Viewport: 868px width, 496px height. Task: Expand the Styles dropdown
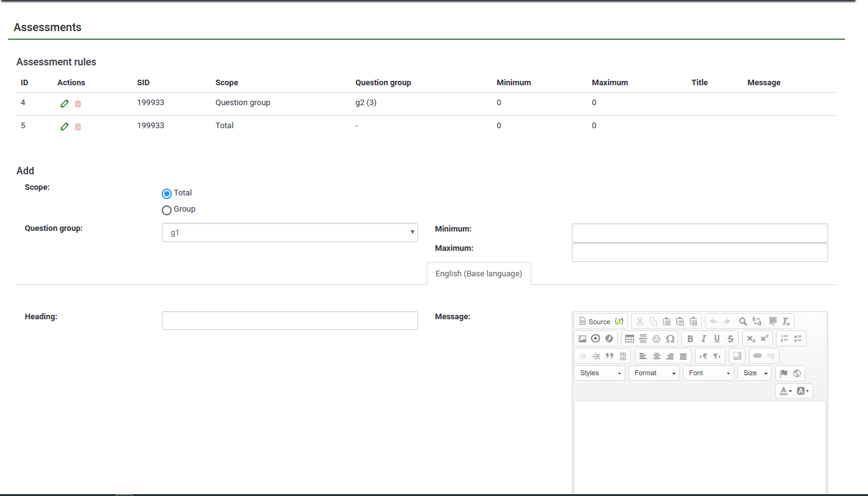coord(600,373)
